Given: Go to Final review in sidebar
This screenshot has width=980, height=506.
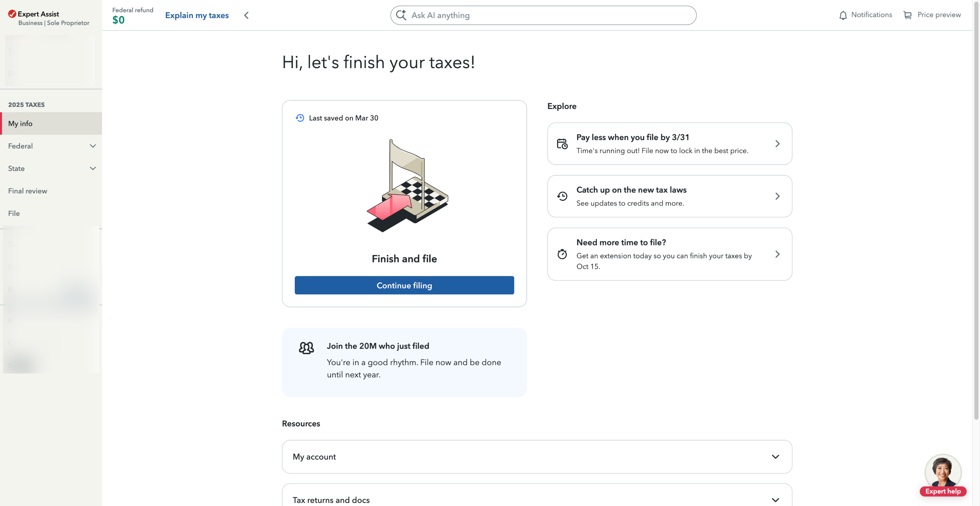Looking at the screenshot, I should (28, 191).
